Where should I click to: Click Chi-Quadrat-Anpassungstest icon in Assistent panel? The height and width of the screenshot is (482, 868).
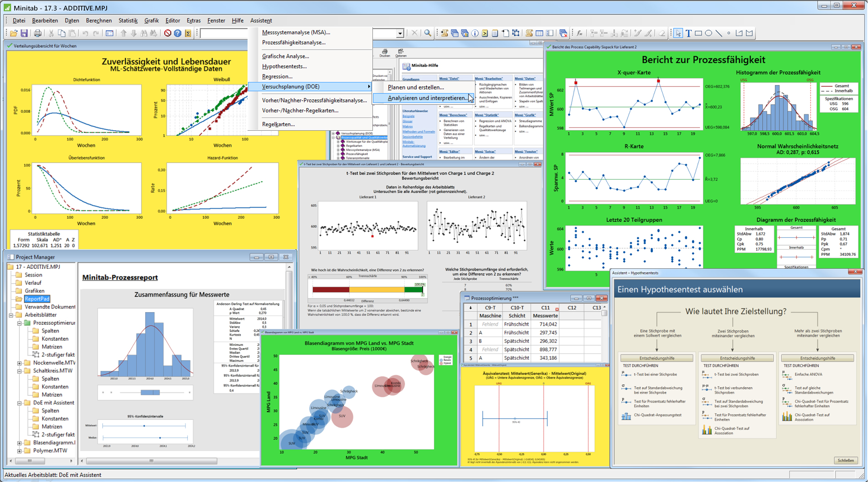(626, 416)
